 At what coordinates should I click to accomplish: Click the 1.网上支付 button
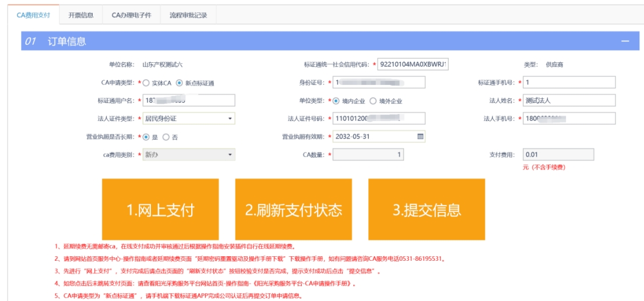click(160, 209)
